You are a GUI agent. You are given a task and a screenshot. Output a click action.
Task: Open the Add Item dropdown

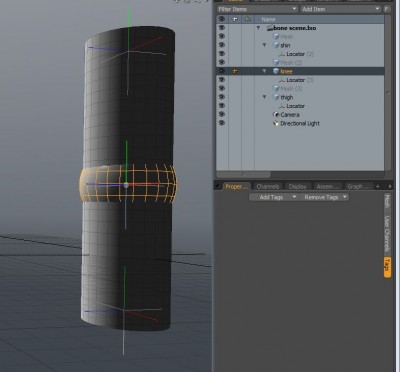coord(341,9)
